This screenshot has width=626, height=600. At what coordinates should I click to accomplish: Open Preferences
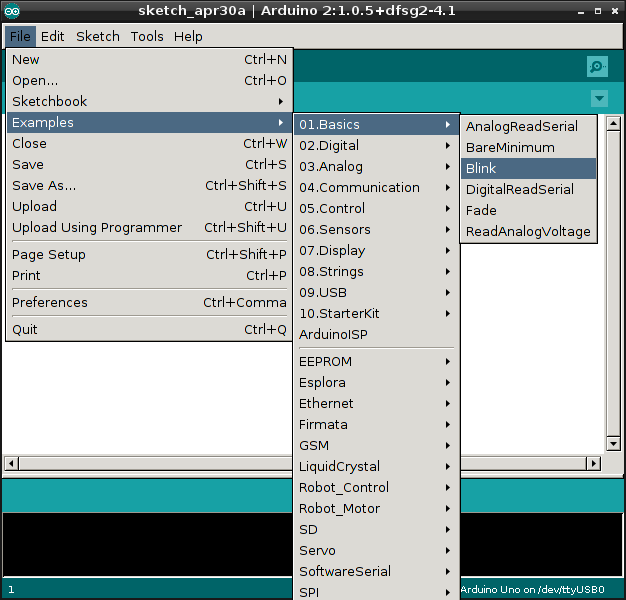tap(149, 303)
